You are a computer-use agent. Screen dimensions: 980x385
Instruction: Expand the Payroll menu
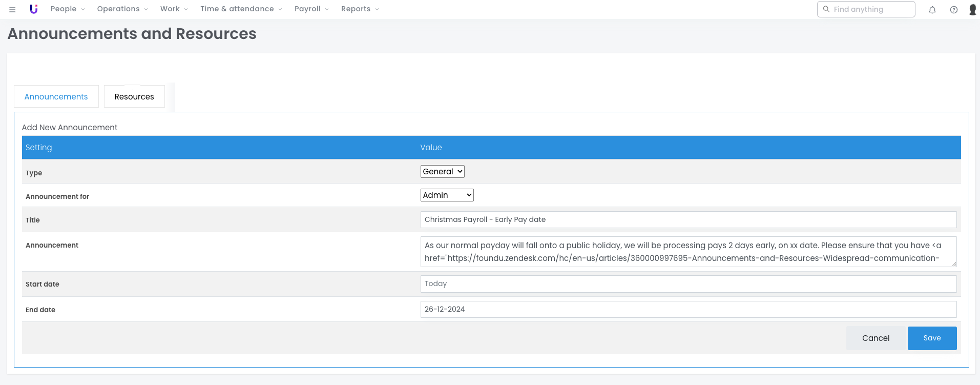click(311, 9)
